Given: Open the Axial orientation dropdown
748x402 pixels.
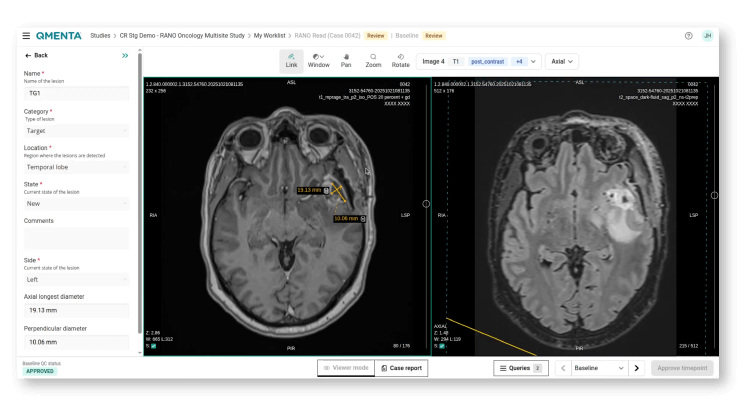Looking at the screenshot, I should click(x=562, y=61).
